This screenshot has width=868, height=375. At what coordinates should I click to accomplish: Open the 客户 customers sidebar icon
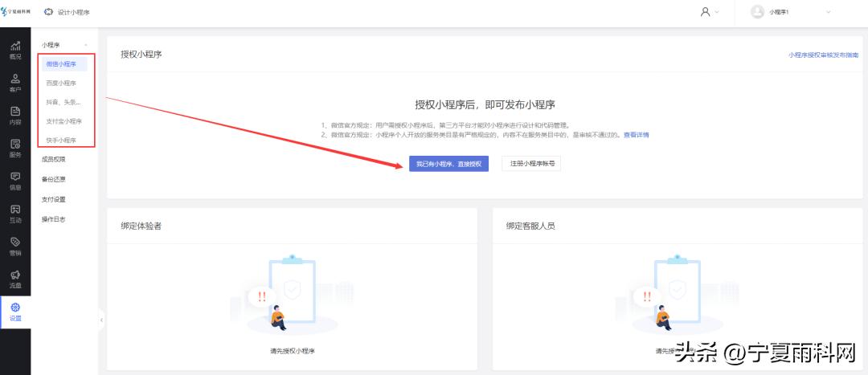pyautogui.click(x=15, y=83)
